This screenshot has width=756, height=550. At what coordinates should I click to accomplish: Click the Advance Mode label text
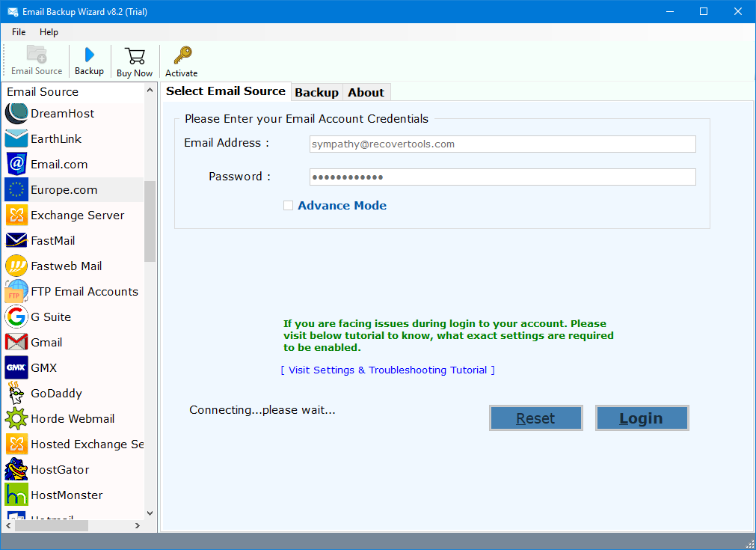(x=342, y=206)
